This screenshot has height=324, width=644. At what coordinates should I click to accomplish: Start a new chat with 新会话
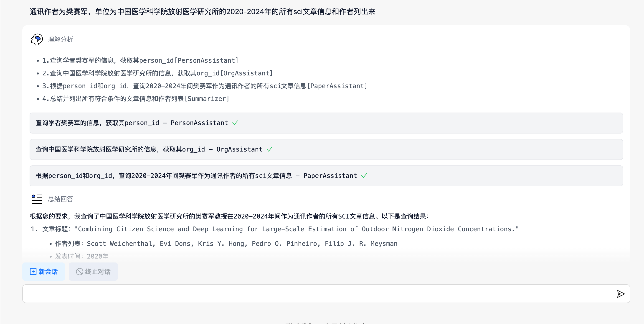click(44, 272)
